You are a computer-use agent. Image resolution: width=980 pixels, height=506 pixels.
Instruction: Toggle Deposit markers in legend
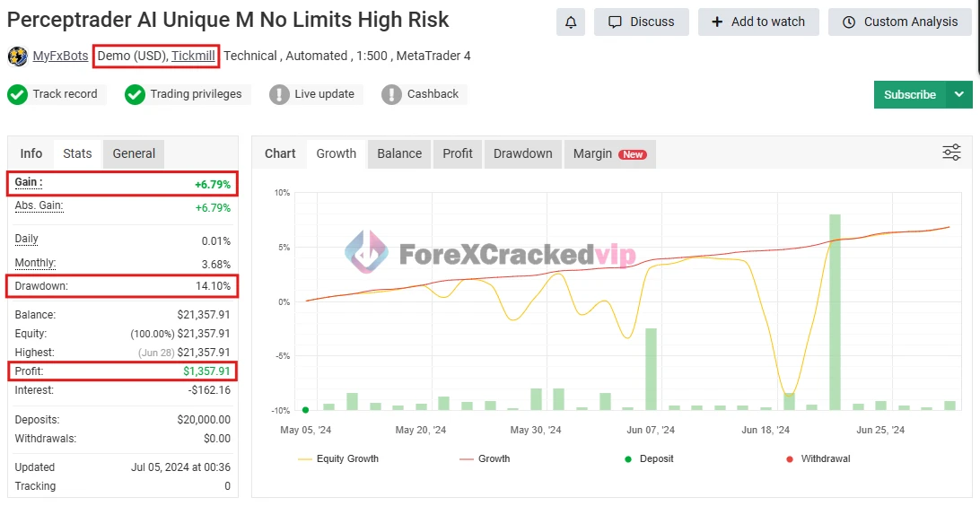click(x=650, y=458)
